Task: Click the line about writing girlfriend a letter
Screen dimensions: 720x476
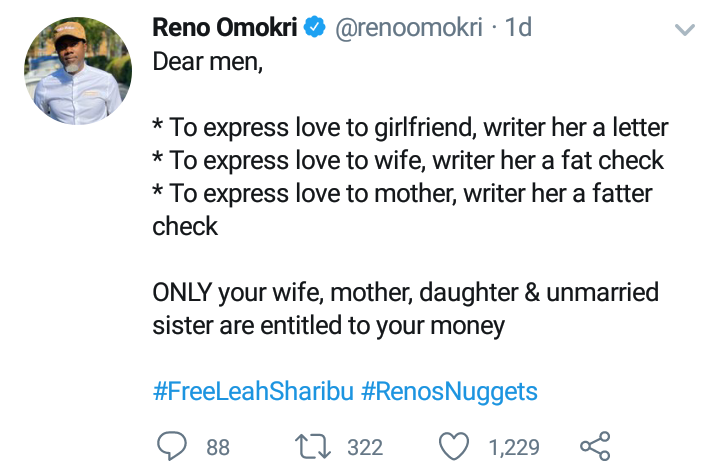Action: point(410,128)
